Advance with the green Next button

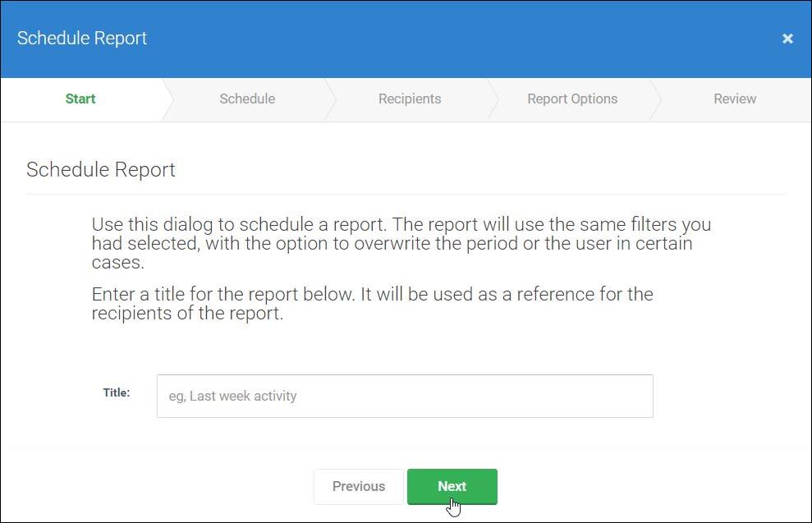click(452, 486)
